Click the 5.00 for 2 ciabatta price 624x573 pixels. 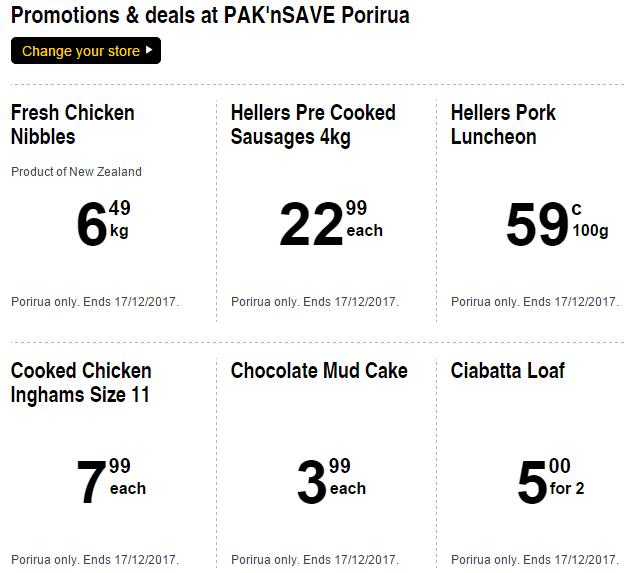(x=551, y=481)
